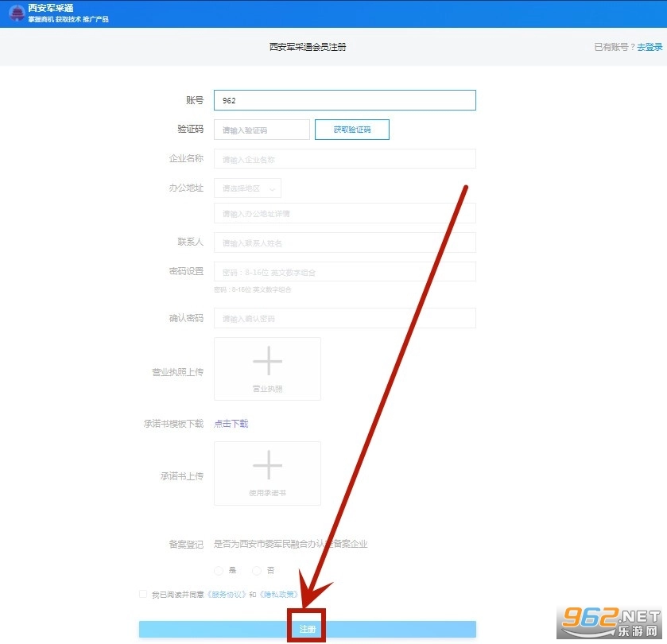
Task: Click the 西安军采通 logo icon
Action: point(15,14)
